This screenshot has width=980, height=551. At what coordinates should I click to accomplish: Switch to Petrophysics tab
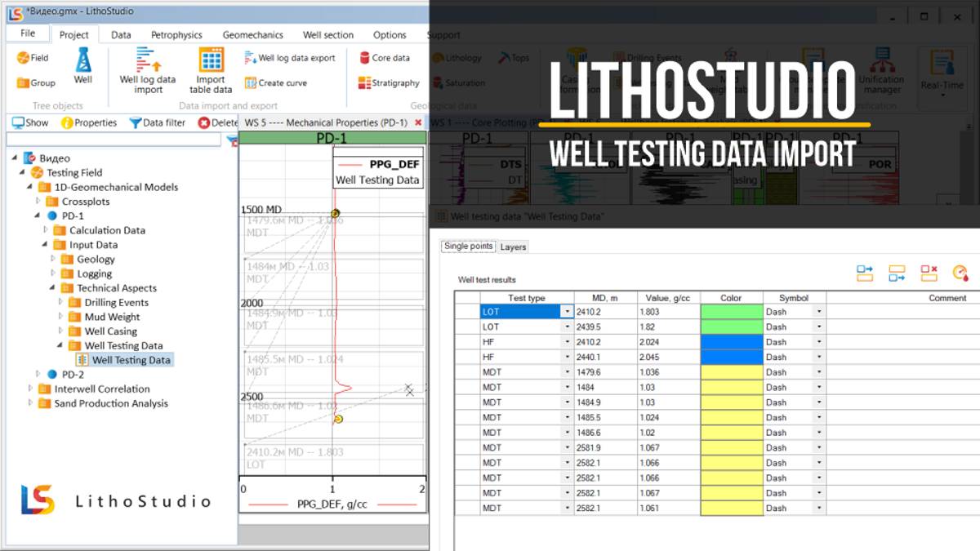coord(176,35)
